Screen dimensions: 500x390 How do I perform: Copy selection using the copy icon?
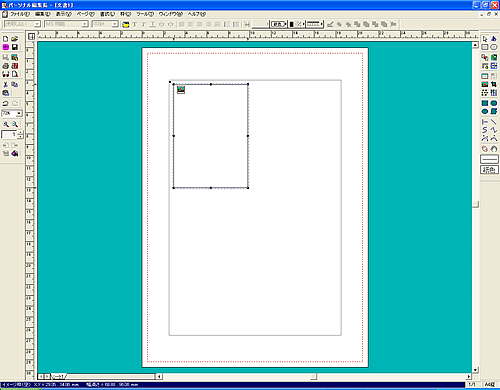pos(15,85)
